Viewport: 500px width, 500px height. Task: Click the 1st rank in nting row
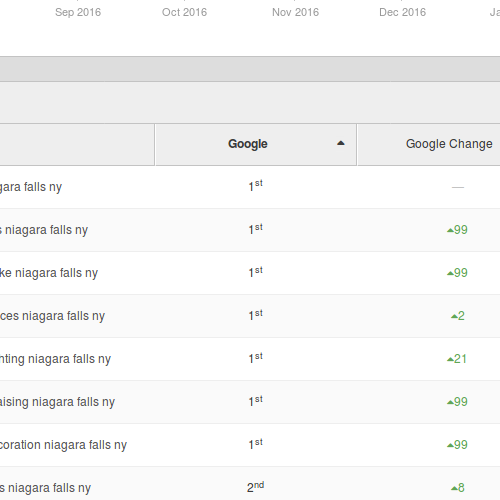tap(255, 358)
